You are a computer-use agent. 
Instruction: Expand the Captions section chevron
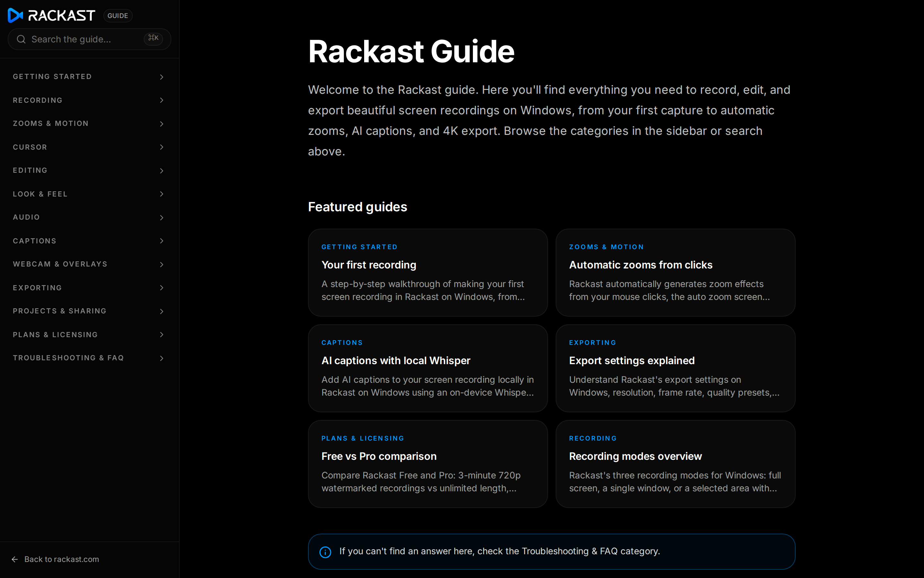coord(161,241)
